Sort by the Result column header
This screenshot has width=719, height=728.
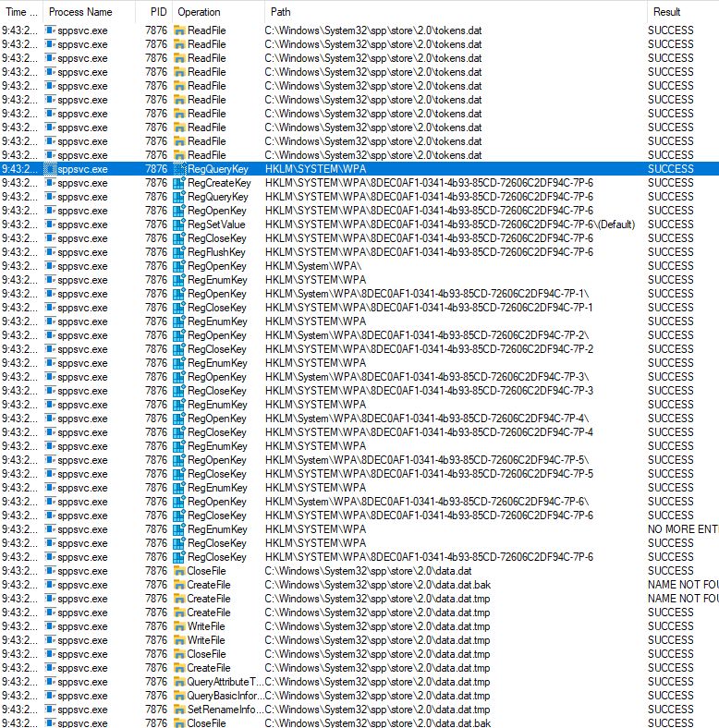point(665,12)
